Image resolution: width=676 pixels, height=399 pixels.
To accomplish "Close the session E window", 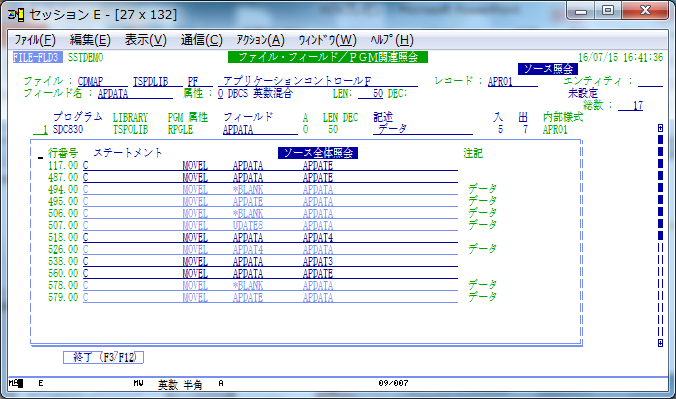I will click(646, 10).
